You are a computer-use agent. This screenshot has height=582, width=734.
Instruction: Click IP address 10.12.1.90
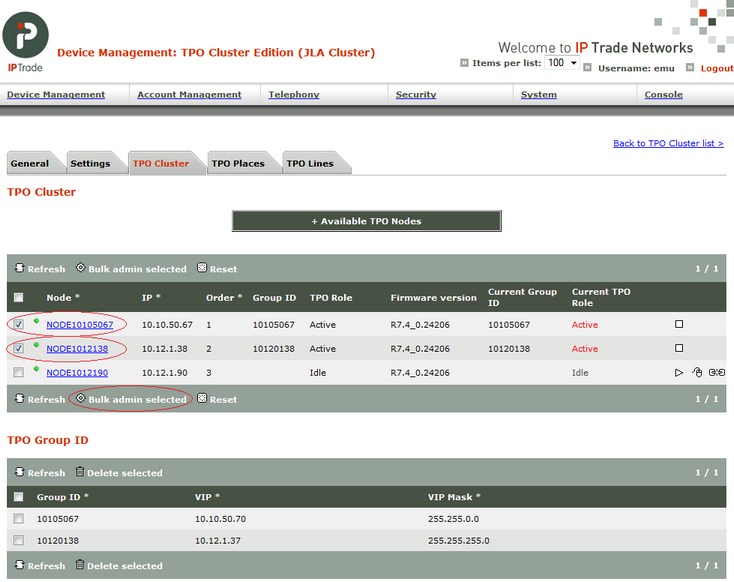click(164, 373)
